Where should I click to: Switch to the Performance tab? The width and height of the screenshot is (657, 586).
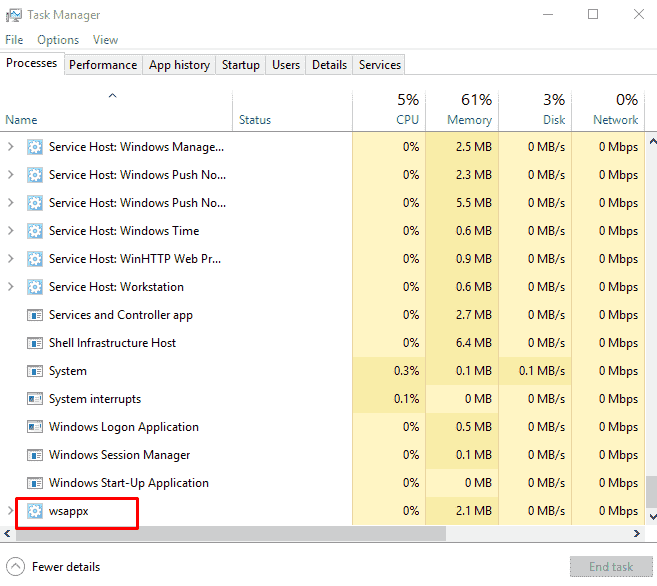click(x=103, y=65)
